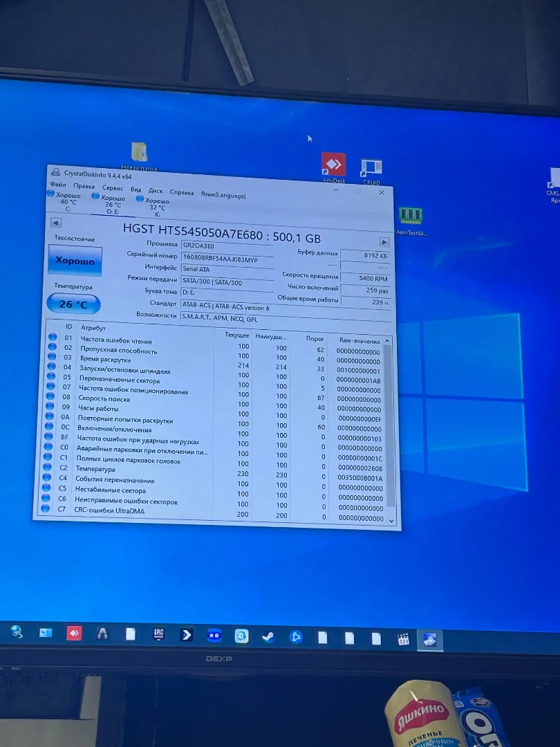Image resolution: width=560 pixels, height=747 pixels.
Task: Select row Запуски/остановки шпинделя
Action: 215,373
